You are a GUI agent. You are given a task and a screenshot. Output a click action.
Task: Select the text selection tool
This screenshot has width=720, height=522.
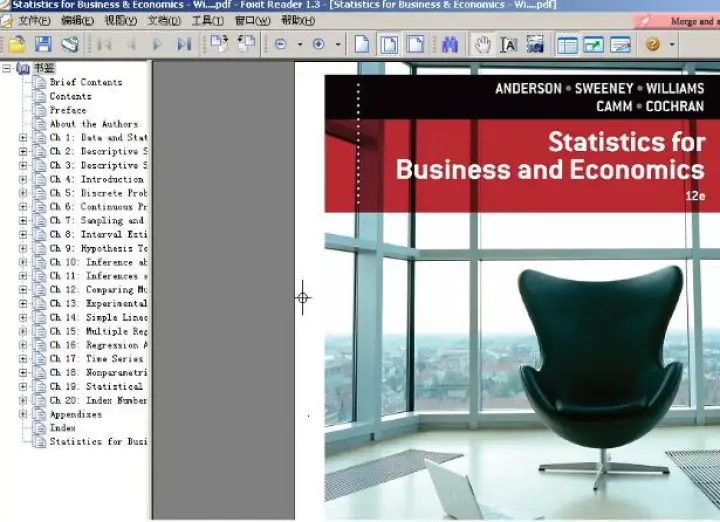coord(509,45)
